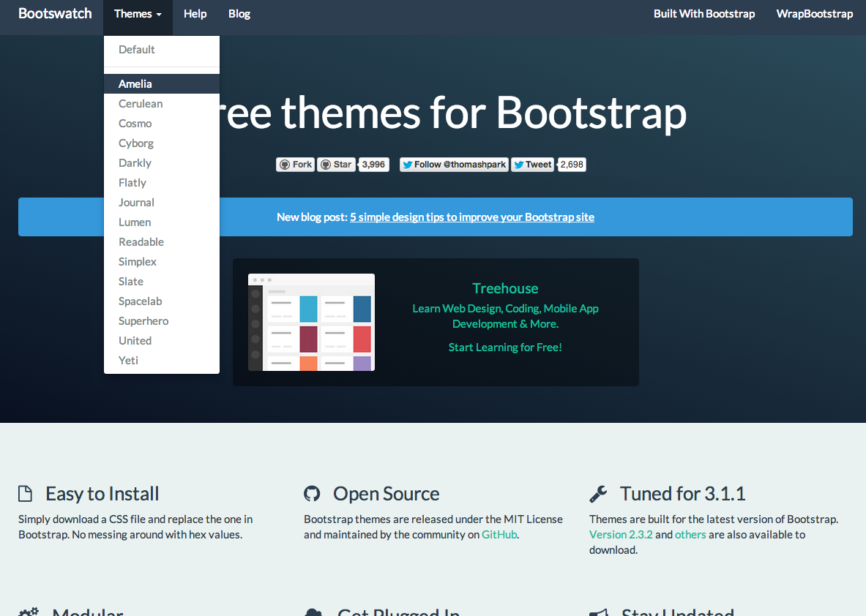Select the Cosmo theme
This screenshot has height=616, width=866.
162,124
